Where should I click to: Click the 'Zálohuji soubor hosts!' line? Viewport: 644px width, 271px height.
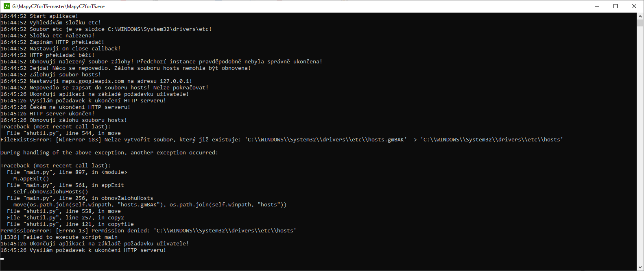pyautogui.click(x=51, y=75)
